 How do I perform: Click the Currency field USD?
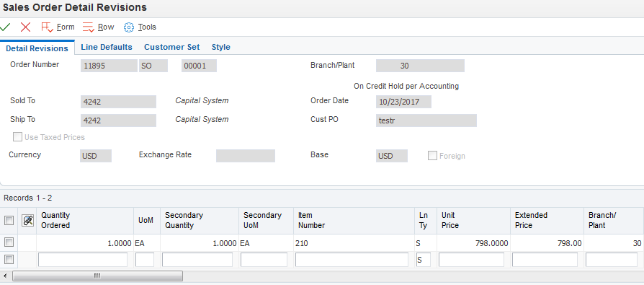click(x=96, y=156)
